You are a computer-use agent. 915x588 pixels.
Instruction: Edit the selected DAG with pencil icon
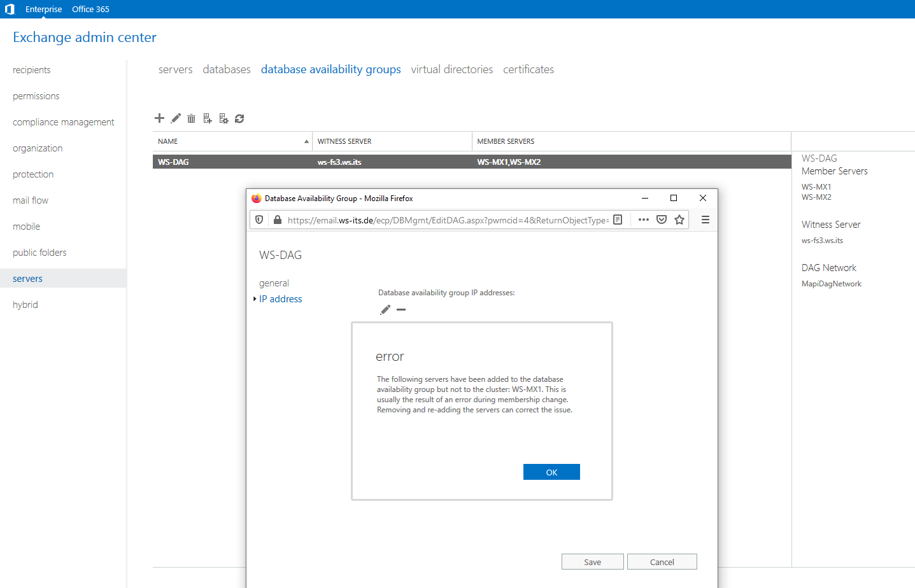[x=176, y=118]
